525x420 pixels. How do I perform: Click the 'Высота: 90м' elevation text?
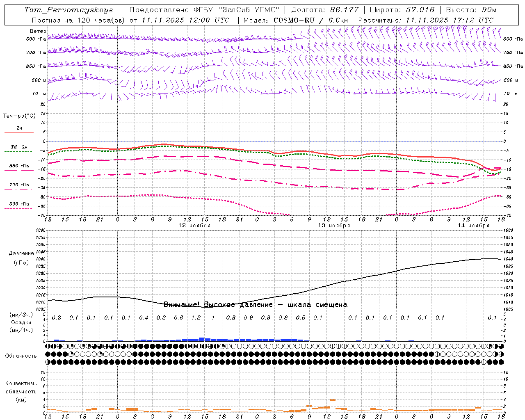[471, 10]
